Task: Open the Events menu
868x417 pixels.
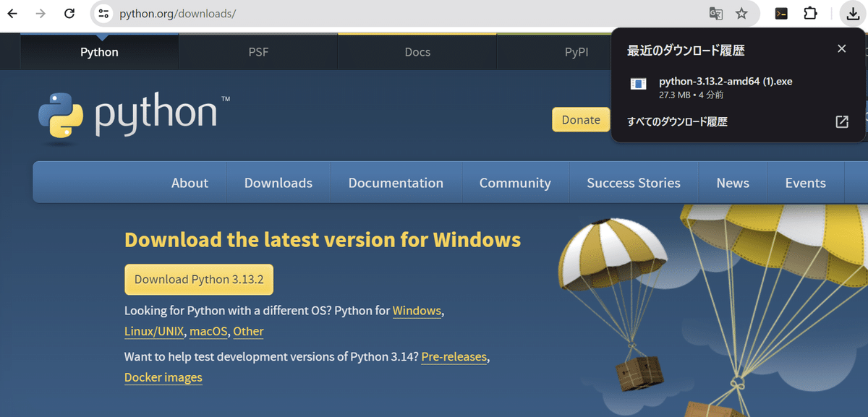Action: tap(805, 183)
